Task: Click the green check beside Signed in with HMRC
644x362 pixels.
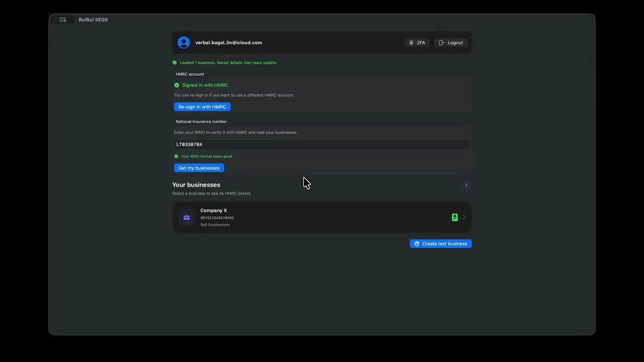Action: pos(177,85)
